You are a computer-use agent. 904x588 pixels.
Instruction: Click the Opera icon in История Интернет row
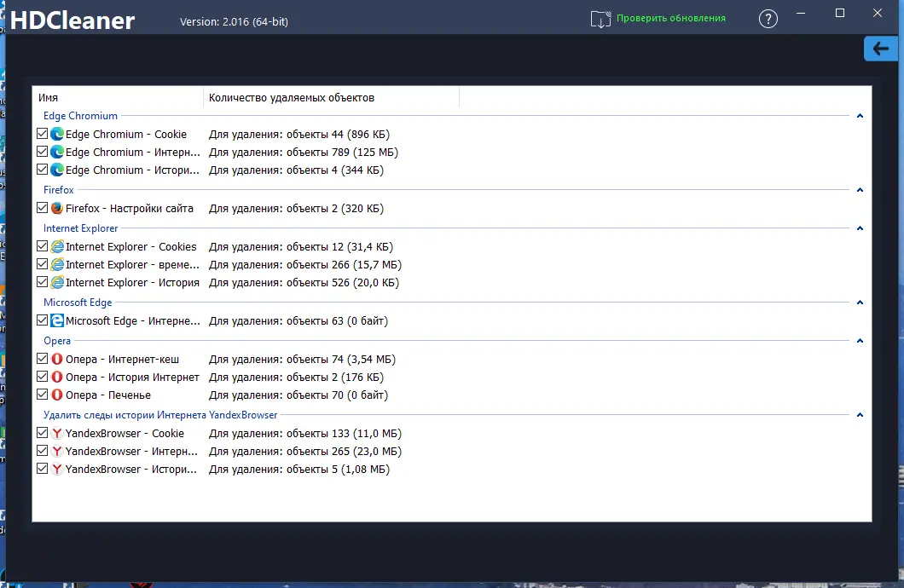point(57,377)
